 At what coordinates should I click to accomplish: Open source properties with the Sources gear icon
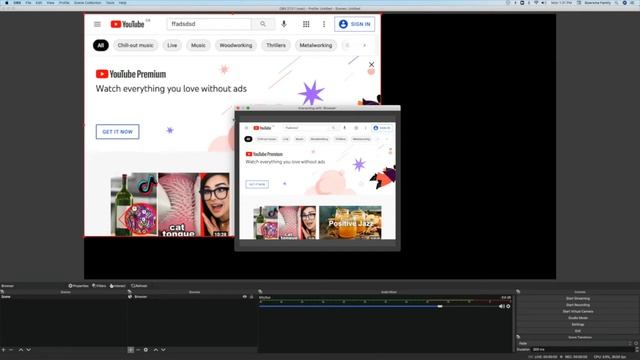146,350
